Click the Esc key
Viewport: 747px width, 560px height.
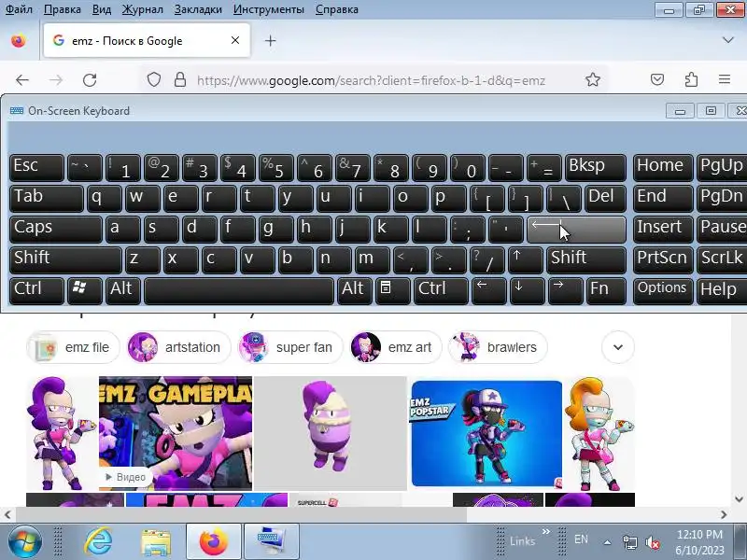(36, 168)
